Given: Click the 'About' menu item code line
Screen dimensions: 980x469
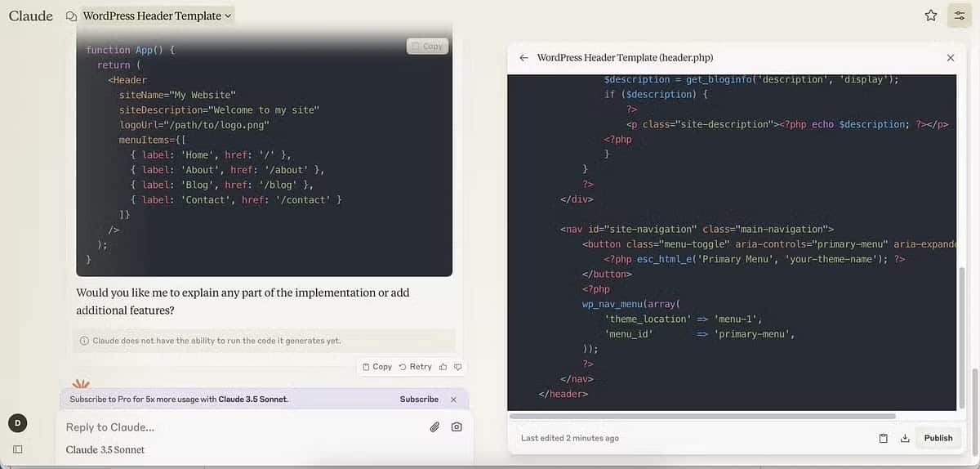Looking at the screenshot, I should (x=228, y=170).
